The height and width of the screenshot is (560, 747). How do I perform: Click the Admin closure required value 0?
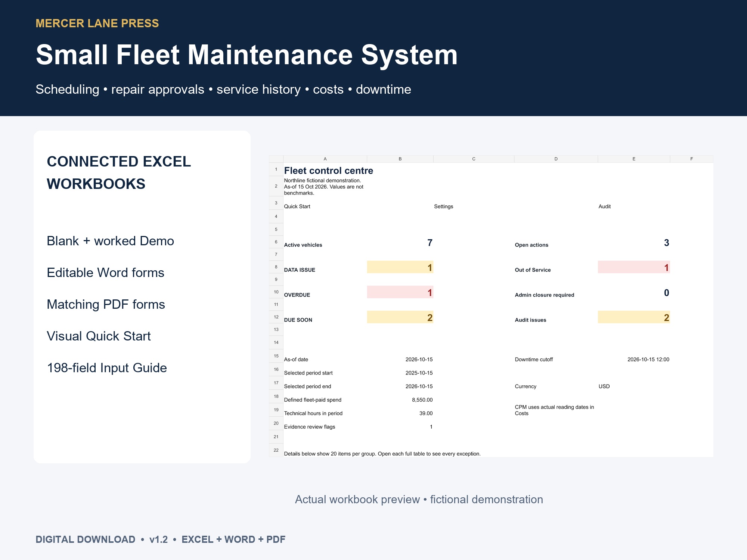666,293
